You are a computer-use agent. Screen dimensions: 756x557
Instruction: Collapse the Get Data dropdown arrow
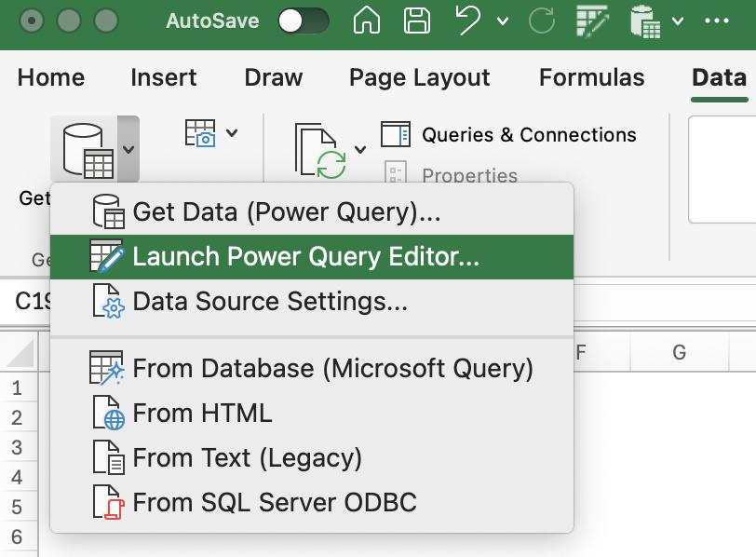coord(128,150)
